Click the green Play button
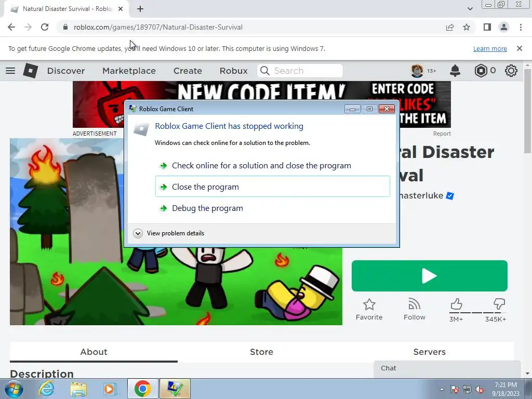This screenshot has width=532, height=399. 430,276
